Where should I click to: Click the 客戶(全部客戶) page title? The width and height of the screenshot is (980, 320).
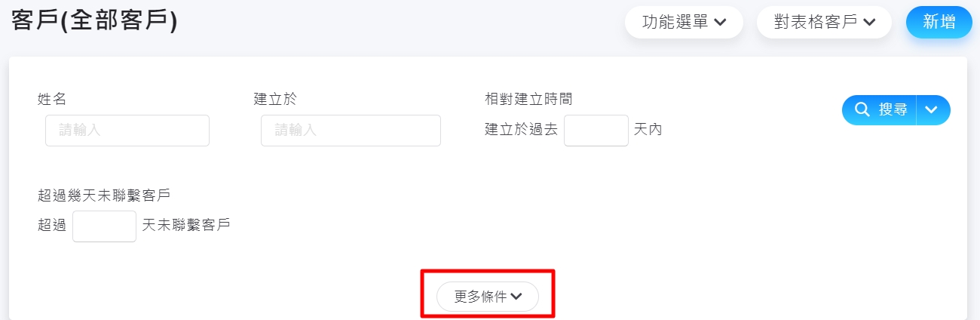click(94, 21)
